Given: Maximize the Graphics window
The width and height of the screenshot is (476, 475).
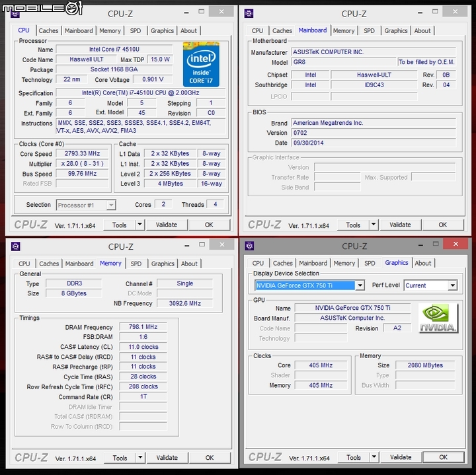Looking at the screenshot, I should pos(436,244).
